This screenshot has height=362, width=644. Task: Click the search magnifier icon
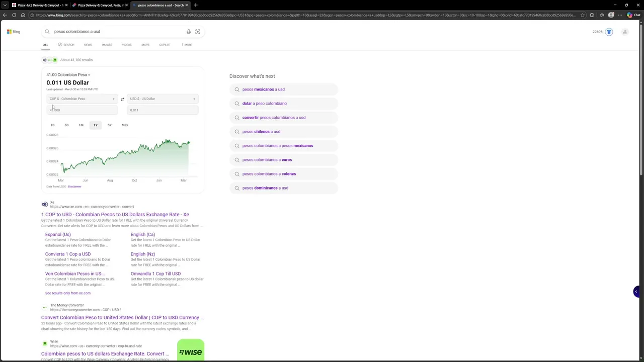pyautogui.click(x=47, y=31)
